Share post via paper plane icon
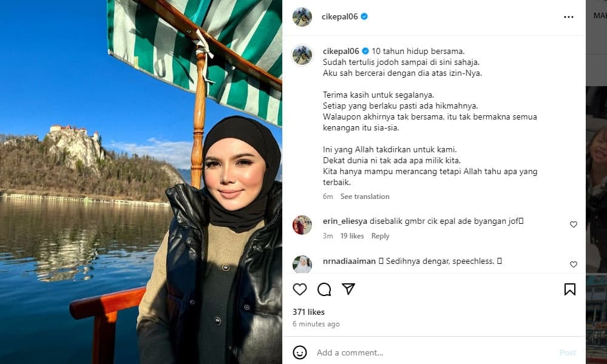 [x=348, y=289]
